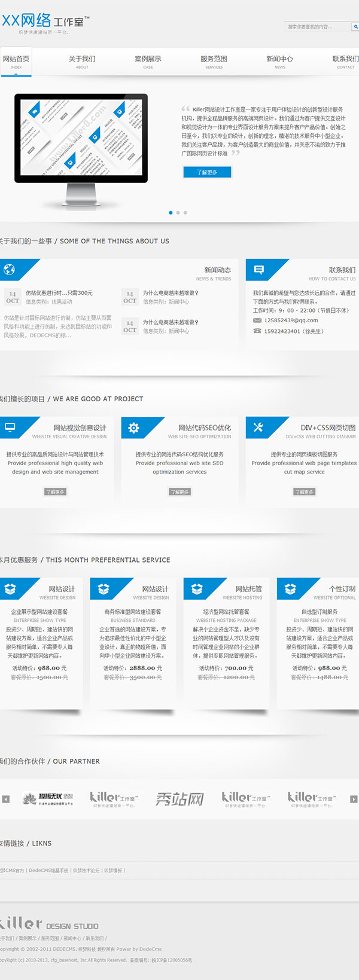Open the 网站首页 INDEX nav tab
Image resolution: width=359 pixels, height=980 pixels.
tap(16, 62)
